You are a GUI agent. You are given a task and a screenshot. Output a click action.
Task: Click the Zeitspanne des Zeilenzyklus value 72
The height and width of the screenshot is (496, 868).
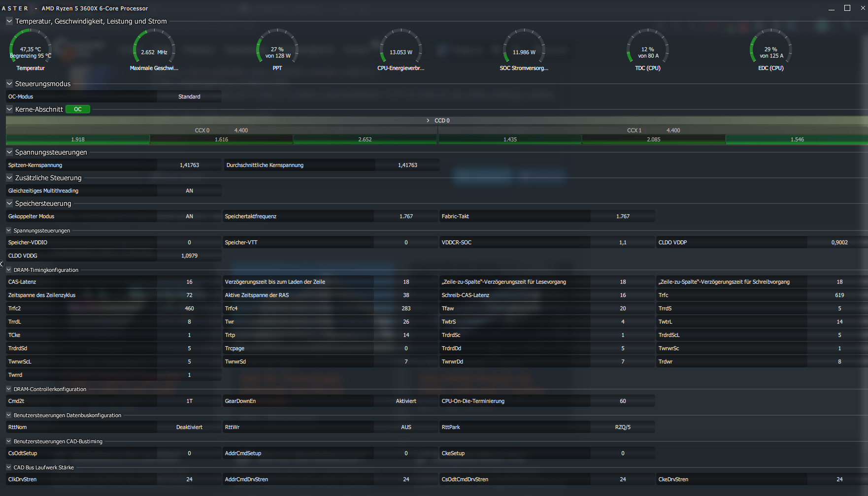pos(189,295)
